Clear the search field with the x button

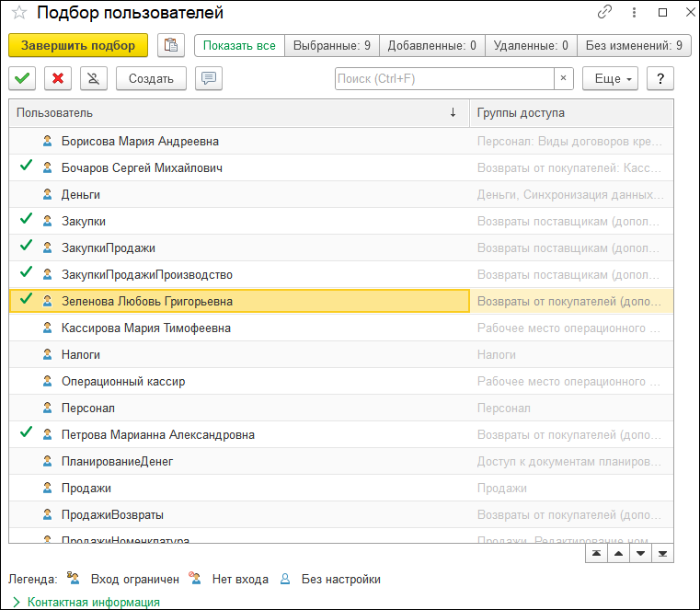click(x=563, y=78)
